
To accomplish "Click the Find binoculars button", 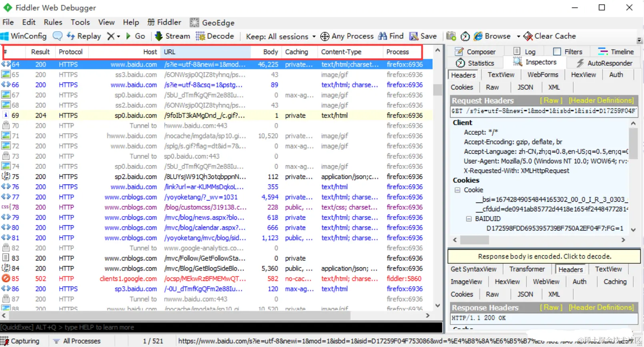I will [391, 36].
